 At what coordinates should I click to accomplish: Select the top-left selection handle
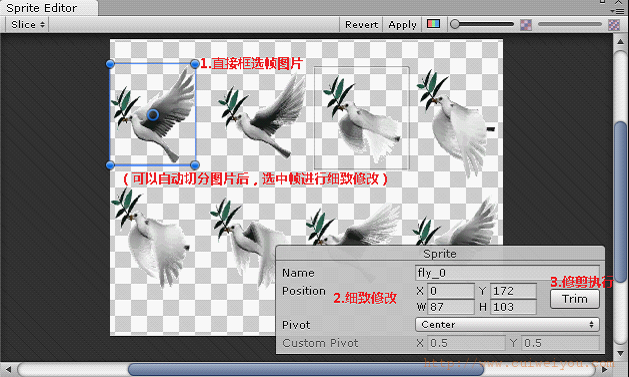coord(110,64)
